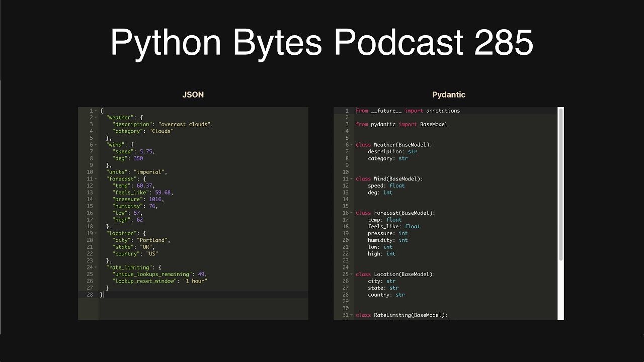Click the Pydantic pane vertical scrollbar thumb
Image resolution: width=644 pixels, height=362 pixels.
(561, 185)
